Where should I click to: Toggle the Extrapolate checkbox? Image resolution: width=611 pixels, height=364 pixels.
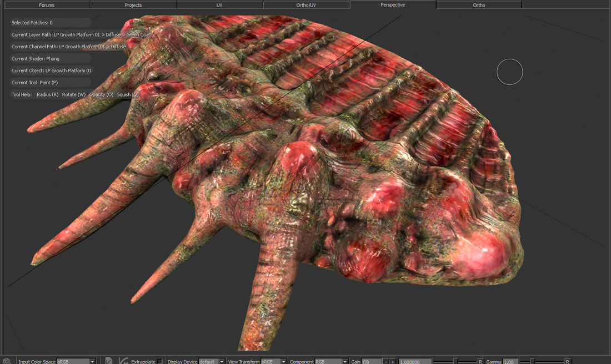(160, 362)
